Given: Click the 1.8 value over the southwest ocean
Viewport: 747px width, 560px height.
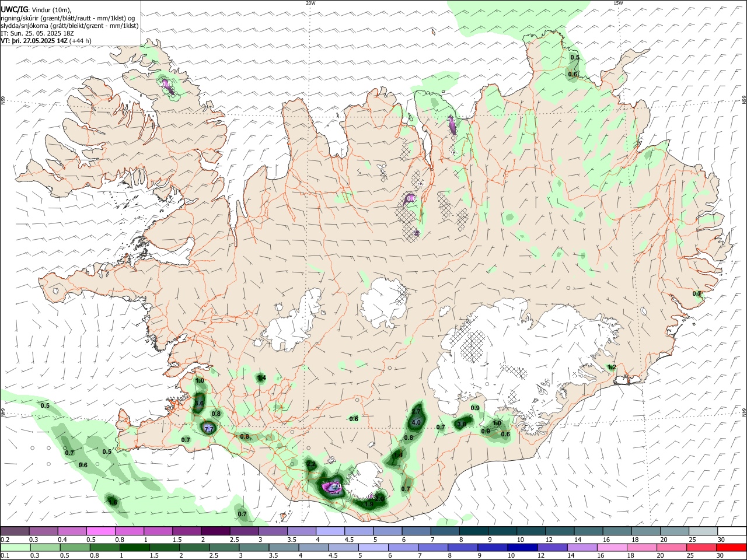Looking at the screenshot, I should 113,502.
